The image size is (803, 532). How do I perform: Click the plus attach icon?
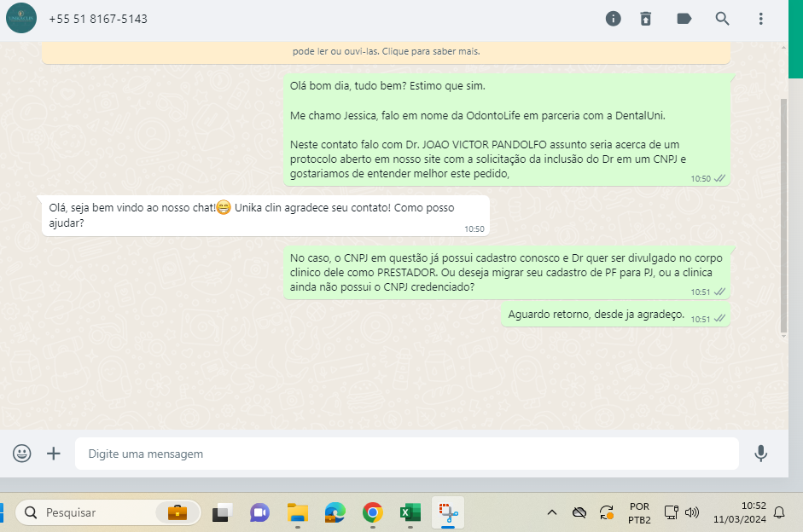pos(53,454)
